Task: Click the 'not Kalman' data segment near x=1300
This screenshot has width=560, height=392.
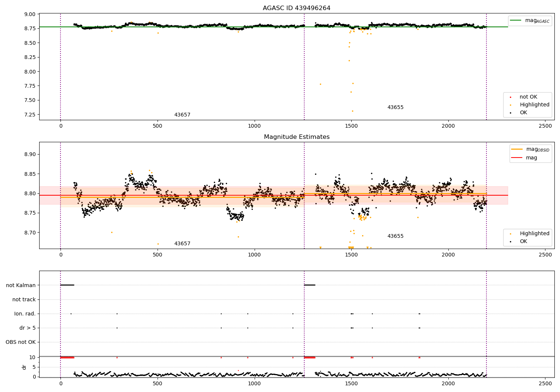Action: click(x=309, y=285)
